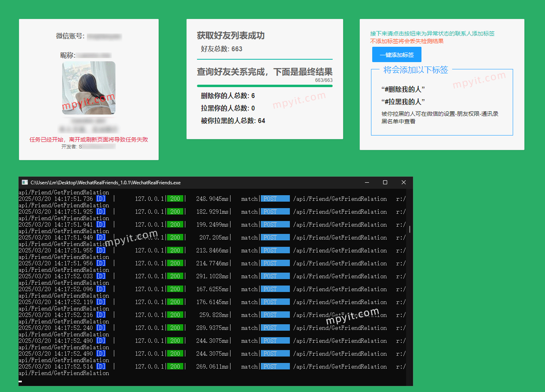Viewport: 545px width, 392px height.
Task: Click the green 200 status on the 248.9045ms row
Action: (175, 199)
